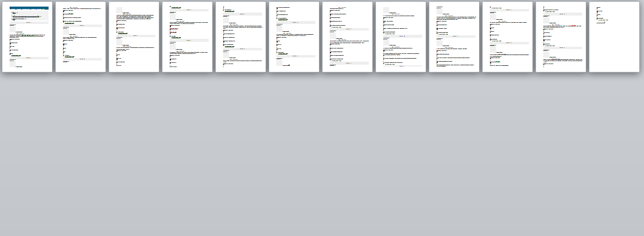Select the sixth page thumbnail

click(x=294, y=37)
